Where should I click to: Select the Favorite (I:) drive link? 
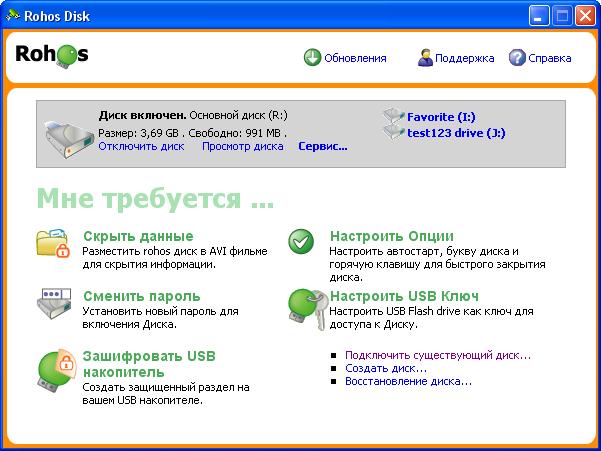[x=441, y=117]
